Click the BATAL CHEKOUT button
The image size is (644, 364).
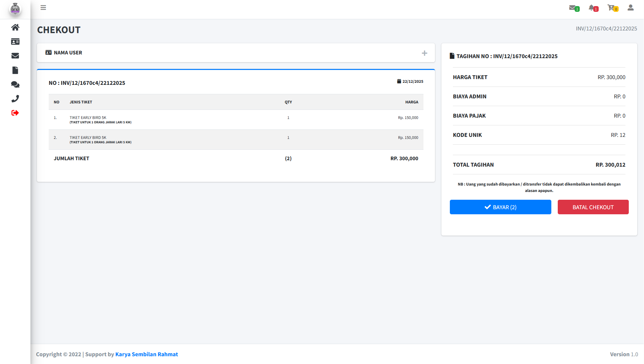tap(593, 207)
